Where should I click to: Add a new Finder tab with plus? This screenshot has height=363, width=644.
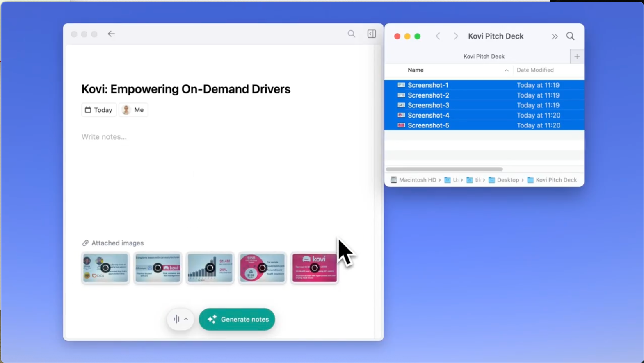577,57
